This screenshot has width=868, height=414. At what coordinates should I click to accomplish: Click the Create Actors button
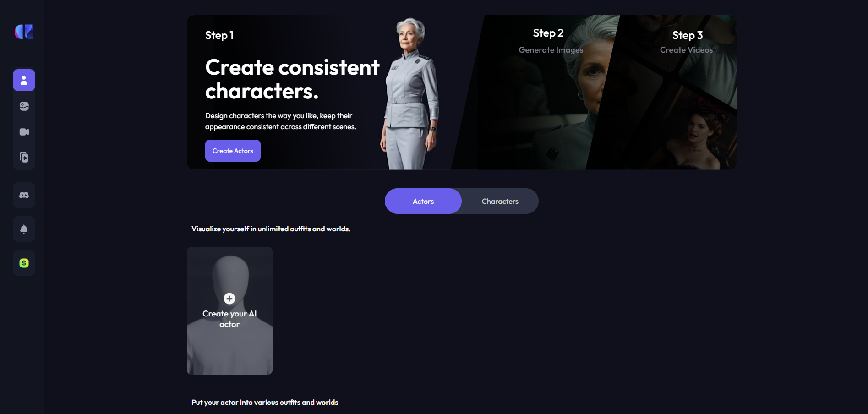(233, 151)
